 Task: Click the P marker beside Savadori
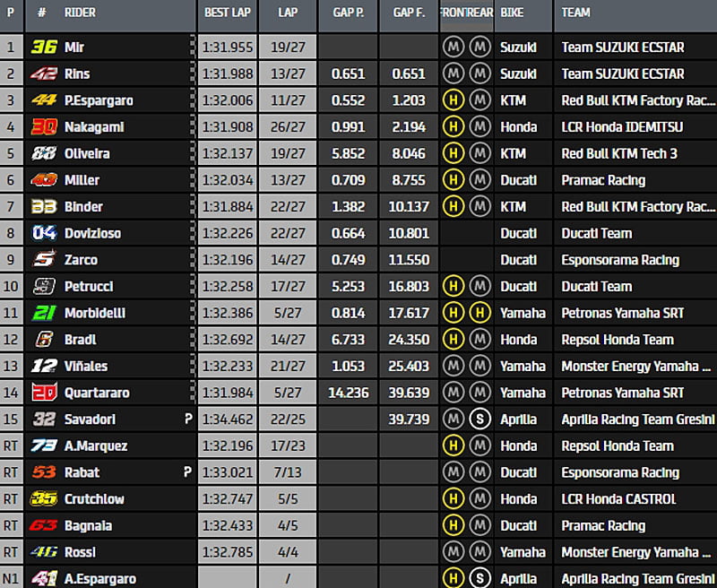coord(188,419)
